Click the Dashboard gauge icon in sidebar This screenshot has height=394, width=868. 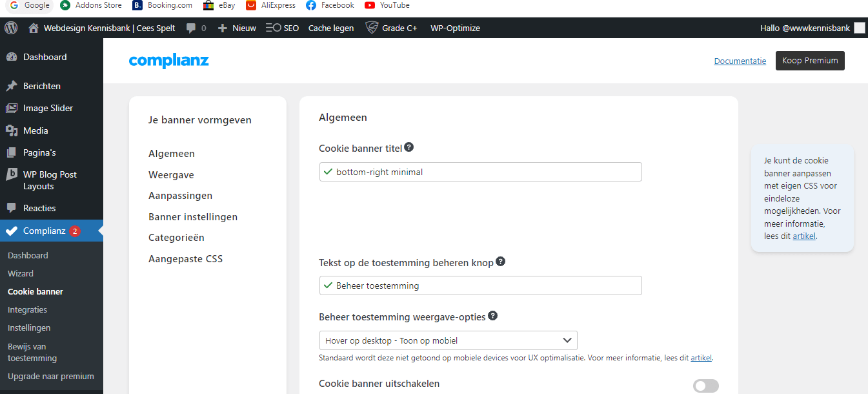pyautogui.click(x=12, y=57)
